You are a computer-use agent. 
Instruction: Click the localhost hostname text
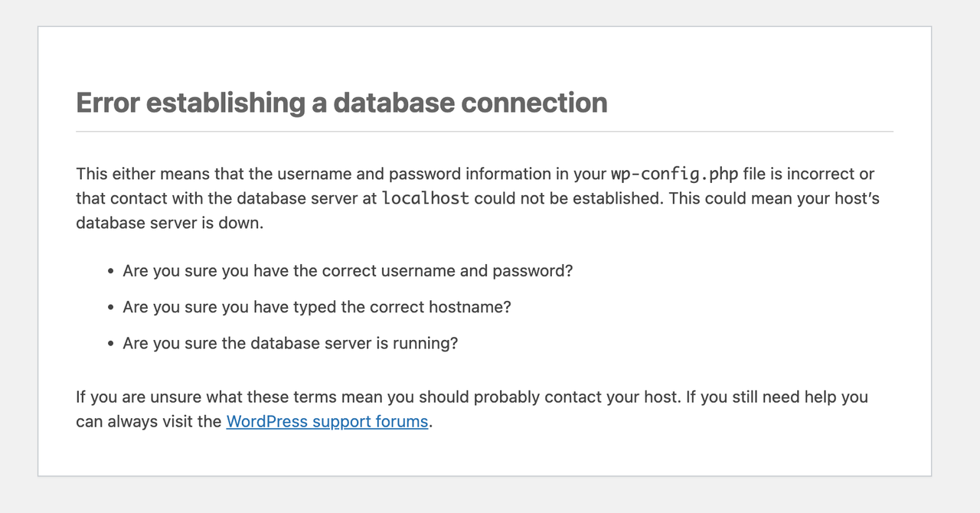(426, 198)
